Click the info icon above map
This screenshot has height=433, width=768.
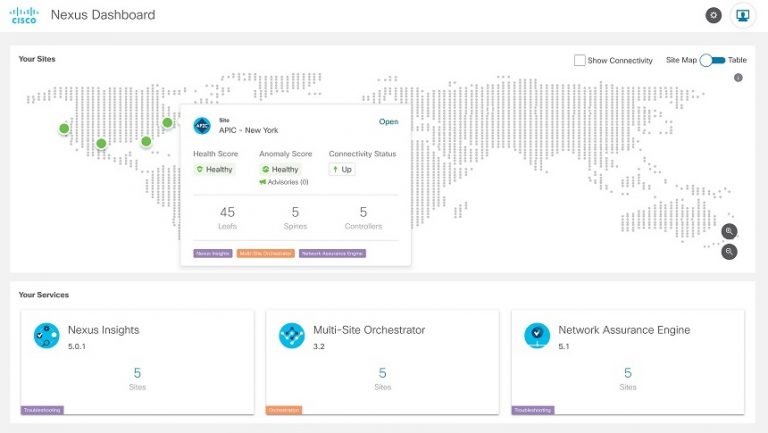point(738,77)
